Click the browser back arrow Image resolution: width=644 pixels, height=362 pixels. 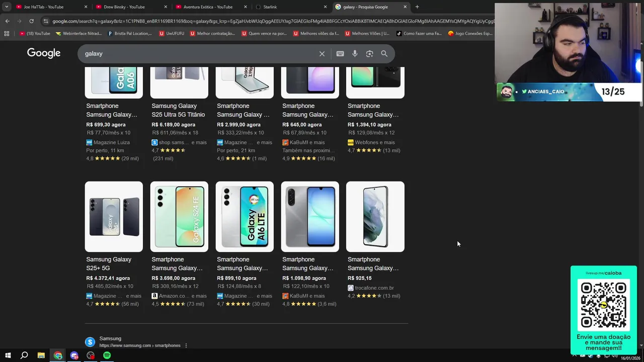coord(7,21)
